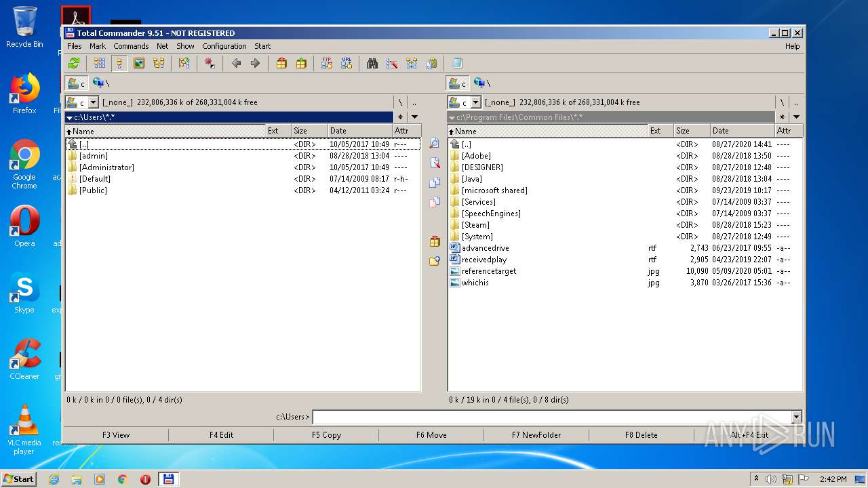Click Move icon in vertical button bar
Screen dimensions: 868x488
435,203
